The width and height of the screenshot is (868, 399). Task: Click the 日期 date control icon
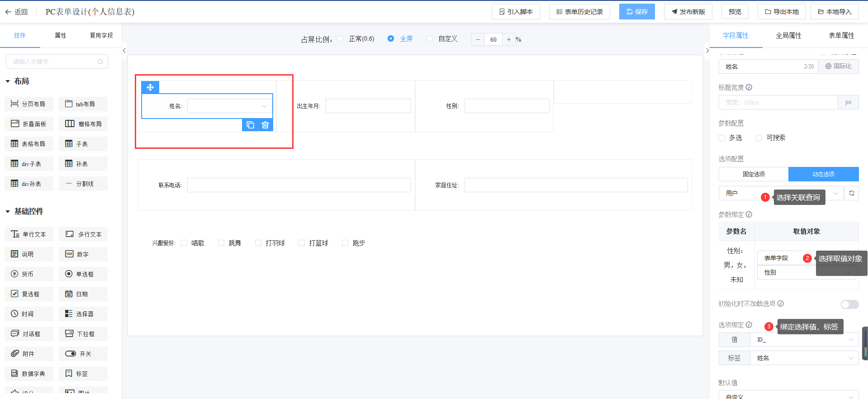(69, 294)
